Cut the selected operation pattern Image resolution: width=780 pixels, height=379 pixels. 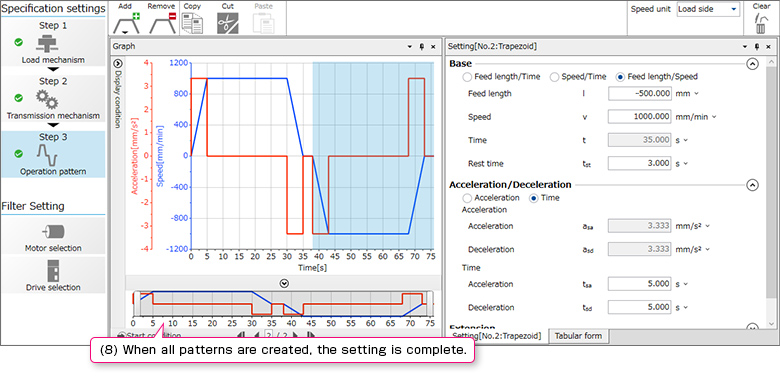(227, 23)
